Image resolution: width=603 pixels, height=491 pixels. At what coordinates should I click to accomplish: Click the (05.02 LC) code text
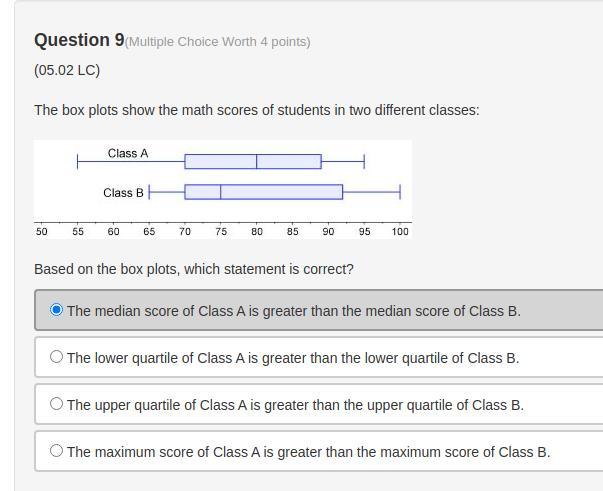click(x=67, y=71)
